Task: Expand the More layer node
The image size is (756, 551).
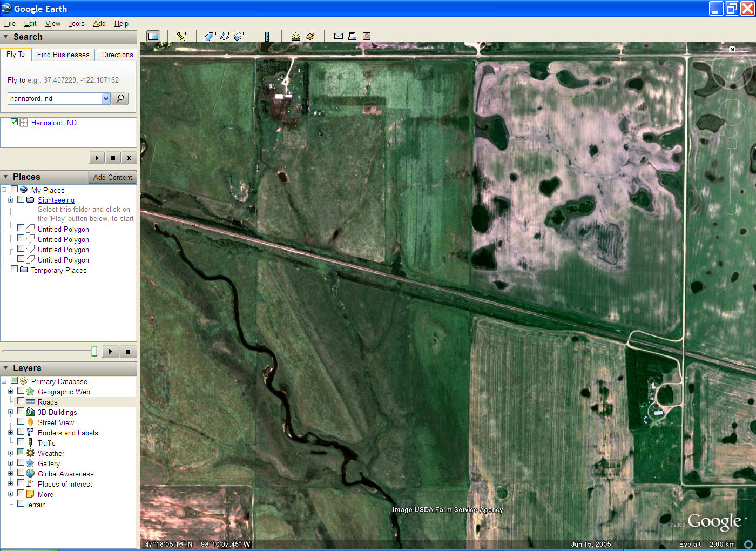Action: [10, 494]
